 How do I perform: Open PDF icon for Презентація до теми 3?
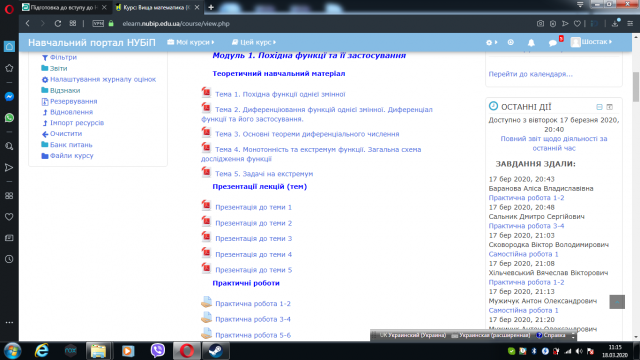click(206, 237)
